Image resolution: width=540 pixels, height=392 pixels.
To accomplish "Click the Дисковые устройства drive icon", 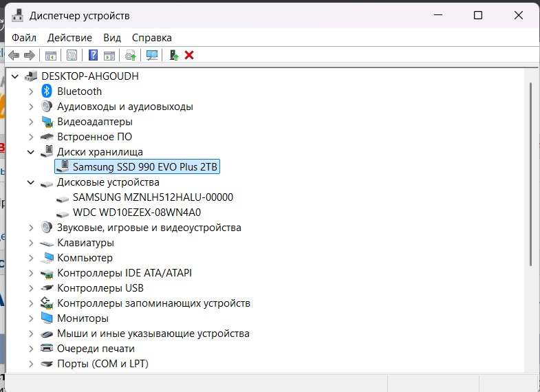I will coord(47,184).
